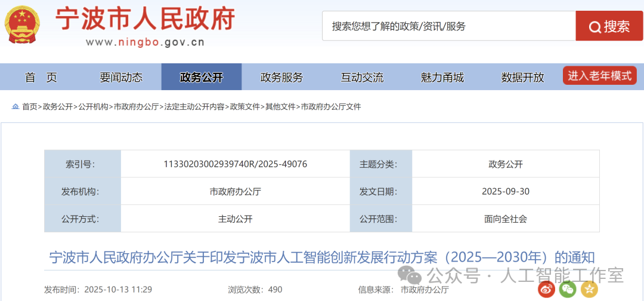Focus the policy search input field
Screen dimensions: 644x301
(x=448, y=26)
